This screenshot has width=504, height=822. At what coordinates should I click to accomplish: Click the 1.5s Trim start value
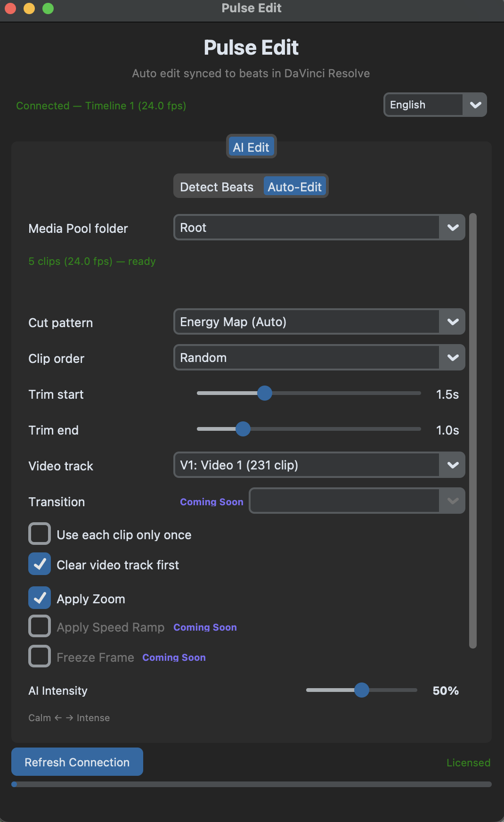[447, 395]
